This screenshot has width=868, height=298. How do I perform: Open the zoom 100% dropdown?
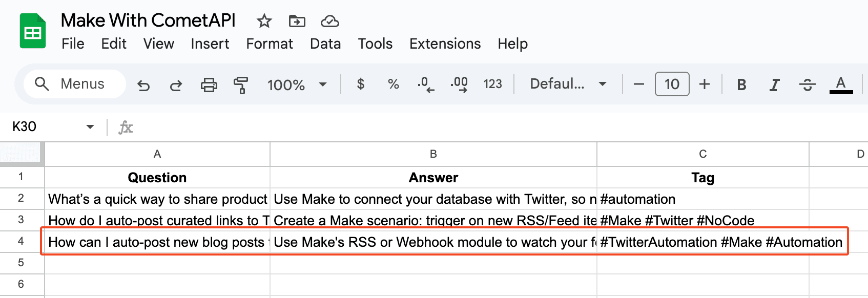pyautogui.click(x=297, y=84)
